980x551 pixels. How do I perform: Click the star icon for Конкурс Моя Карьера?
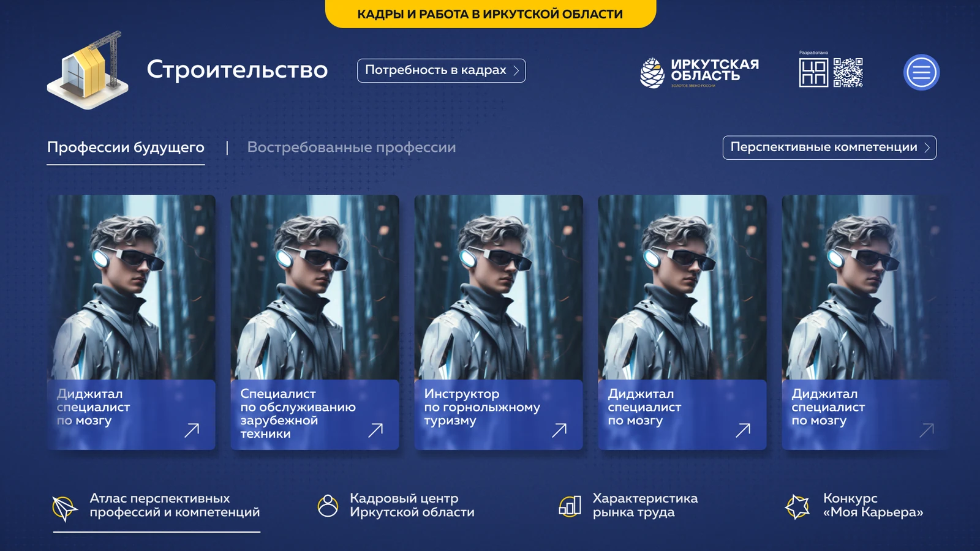click(797, 506)
